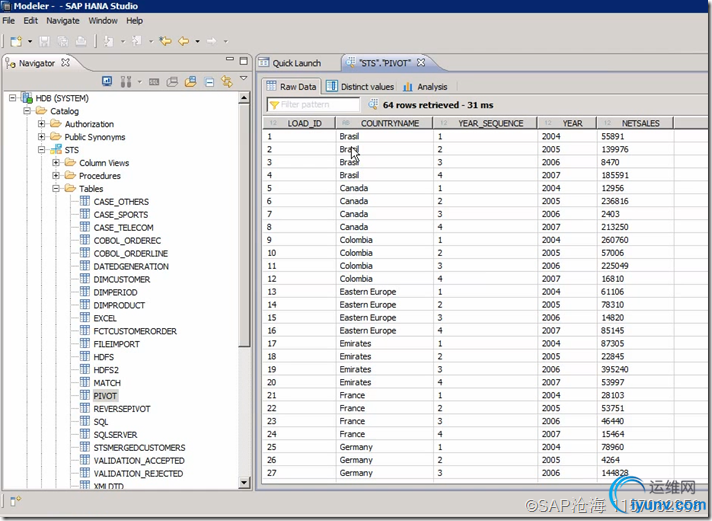Open the Window menu
Screen dimensions: 712x521
(103, 20)
